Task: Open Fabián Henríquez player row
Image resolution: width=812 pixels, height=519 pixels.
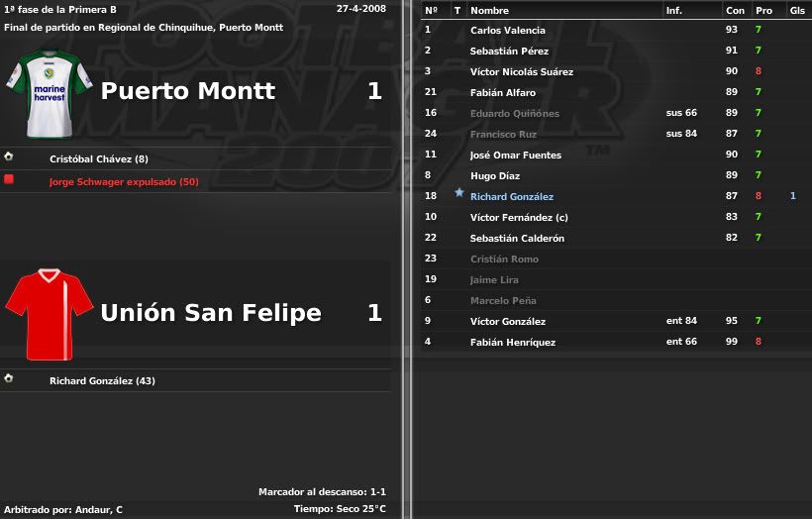Action: pos(616,342)
